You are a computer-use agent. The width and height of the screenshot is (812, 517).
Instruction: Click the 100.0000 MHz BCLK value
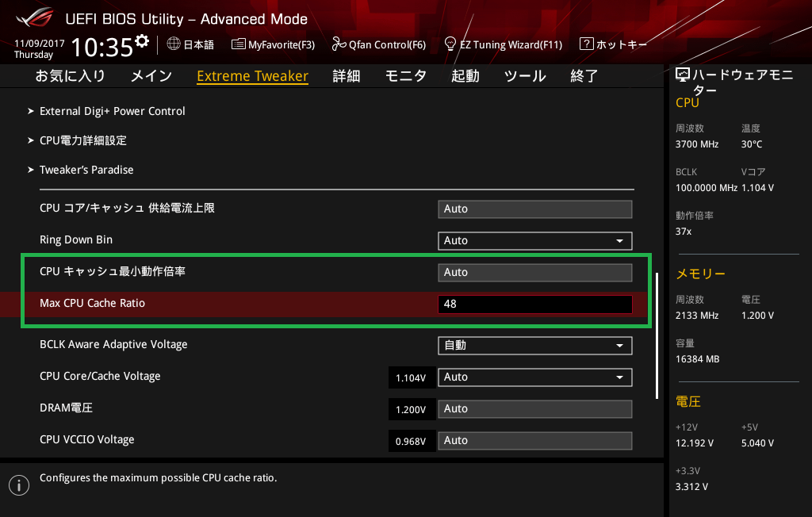707,187
